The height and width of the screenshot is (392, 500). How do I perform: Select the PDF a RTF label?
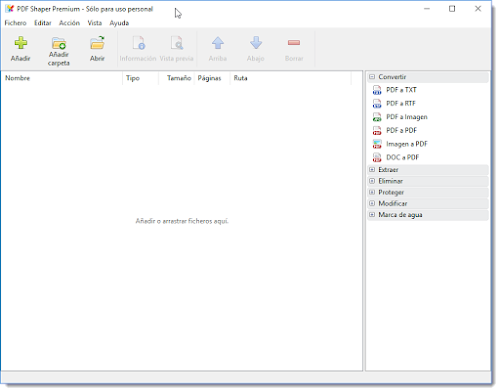pyautogui.click(x=401, y=104)
